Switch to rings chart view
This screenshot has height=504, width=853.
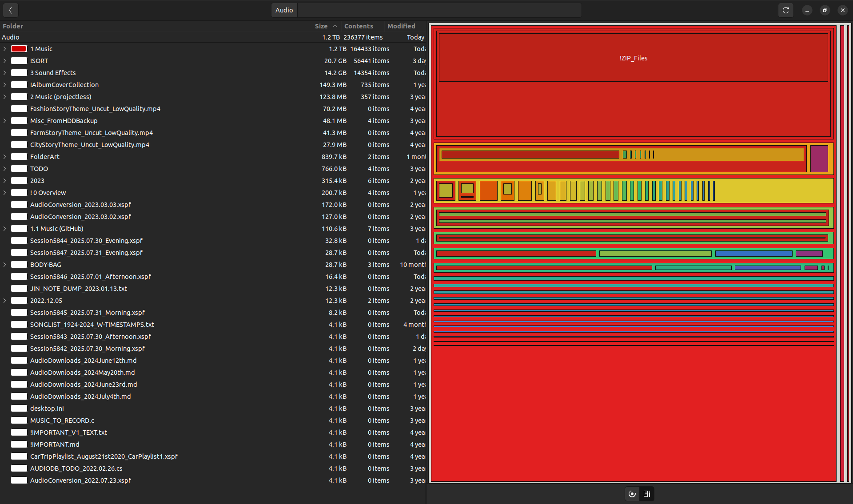click(632, 494)
